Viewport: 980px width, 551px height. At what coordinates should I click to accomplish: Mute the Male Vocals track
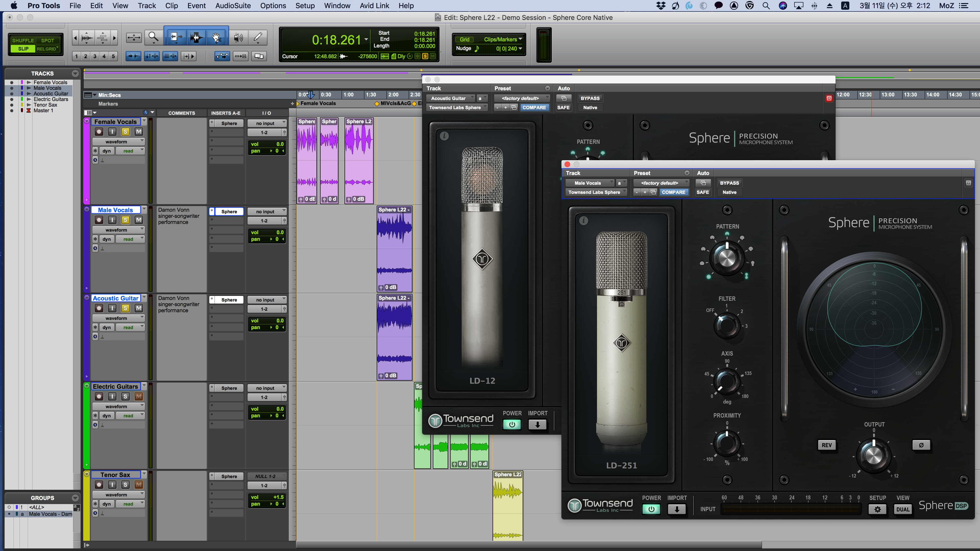(x=139, y=220)
